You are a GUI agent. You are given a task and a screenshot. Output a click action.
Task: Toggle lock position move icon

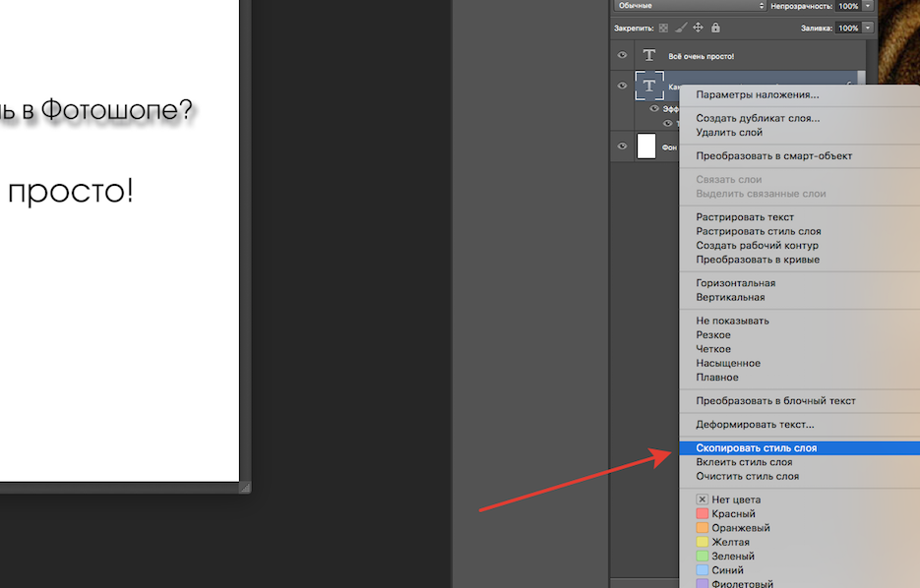click(x=698, y=28)
